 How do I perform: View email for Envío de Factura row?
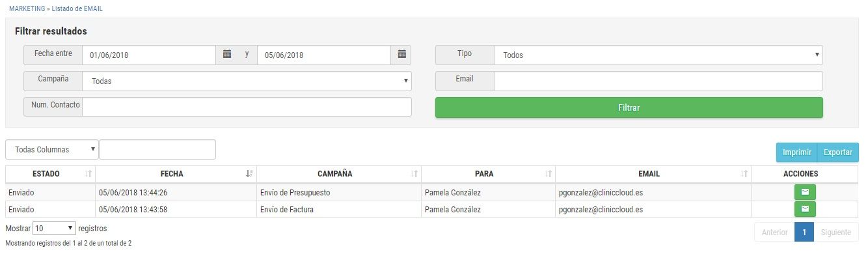click(x=805, y=209)
